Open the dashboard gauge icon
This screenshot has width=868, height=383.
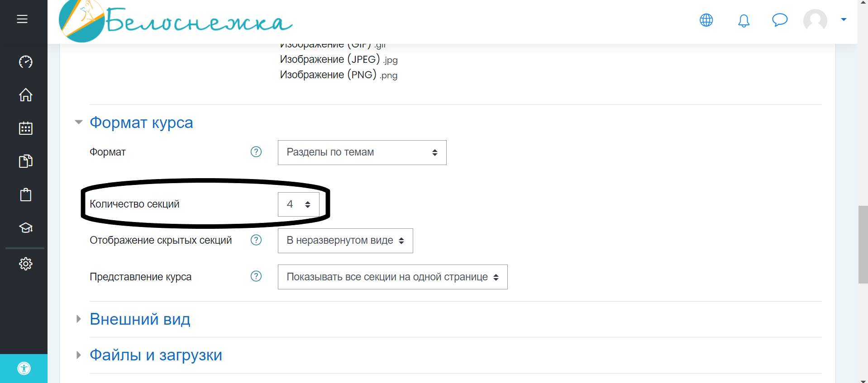click(26, 61)
